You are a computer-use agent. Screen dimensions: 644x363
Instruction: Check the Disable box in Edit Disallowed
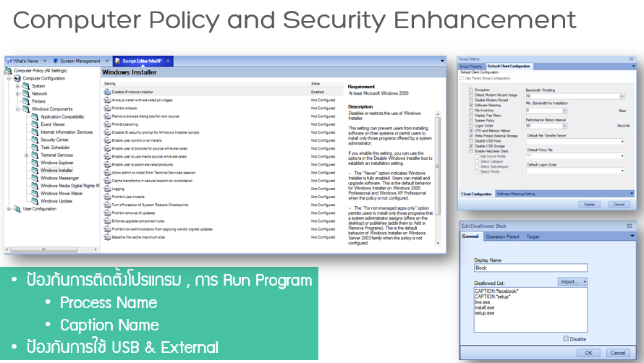point(566,338)
